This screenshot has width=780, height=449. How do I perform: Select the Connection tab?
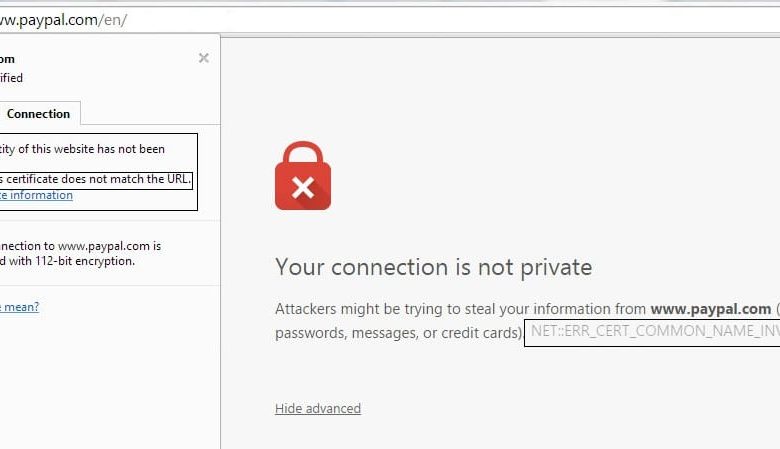coord(39,114)
